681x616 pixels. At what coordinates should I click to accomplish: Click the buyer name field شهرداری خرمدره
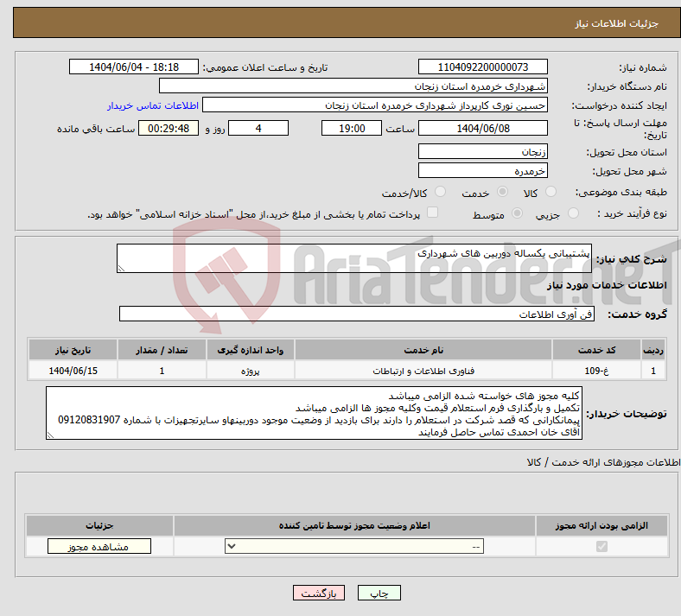pyautogui.click(x=353, y=86)
